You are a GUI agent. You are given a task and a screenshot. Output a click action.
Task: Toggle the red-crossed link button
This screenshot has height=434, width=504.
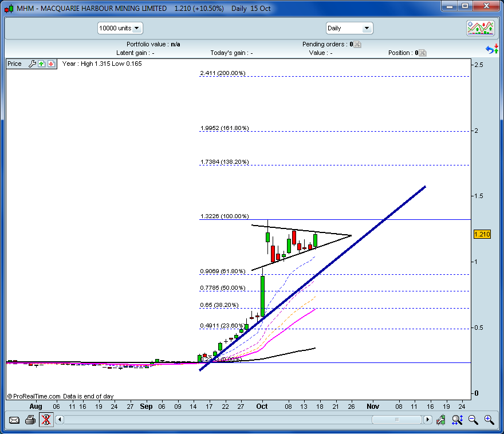[46, 420]
